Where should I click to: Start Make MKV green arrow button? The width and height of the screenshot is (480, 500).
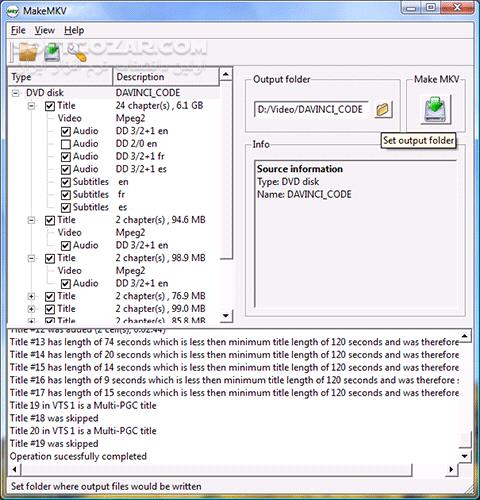pos(435,110)
